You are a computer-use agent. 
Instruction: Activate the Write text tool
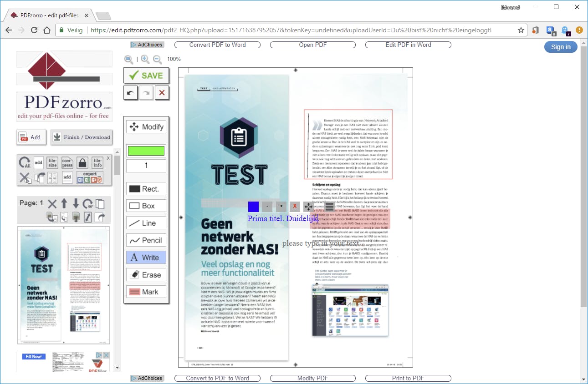tap(146, 258)
